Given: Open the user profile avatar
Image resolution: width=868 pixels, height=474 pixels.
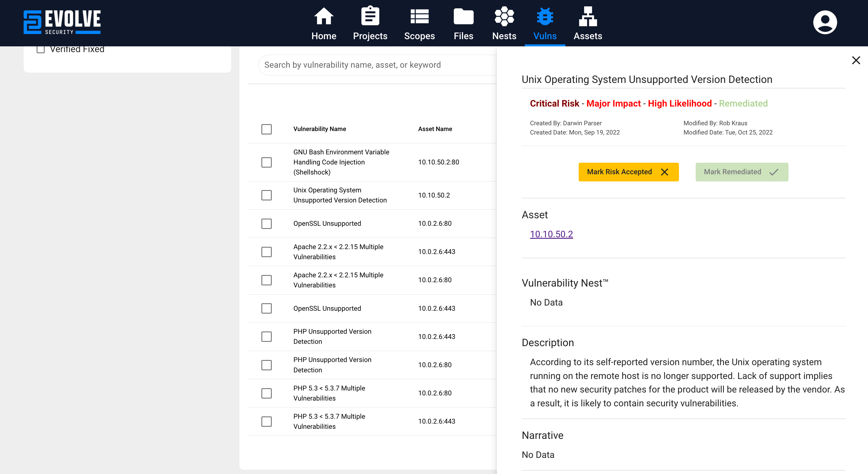Looking at the screenshot, I should 824,22.
